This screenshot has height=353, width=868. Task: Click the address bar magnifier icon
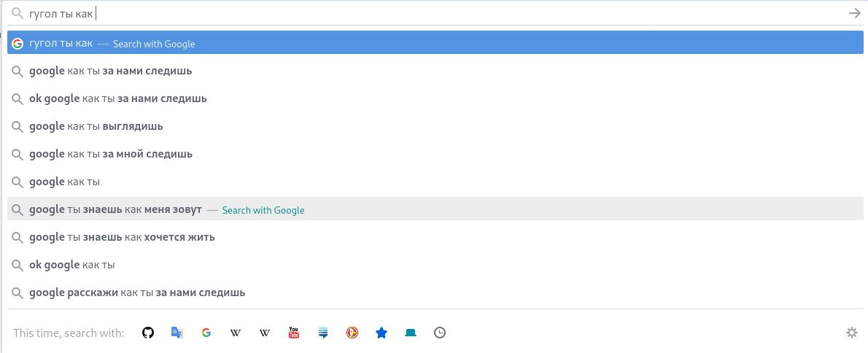[x=18, y=13]
